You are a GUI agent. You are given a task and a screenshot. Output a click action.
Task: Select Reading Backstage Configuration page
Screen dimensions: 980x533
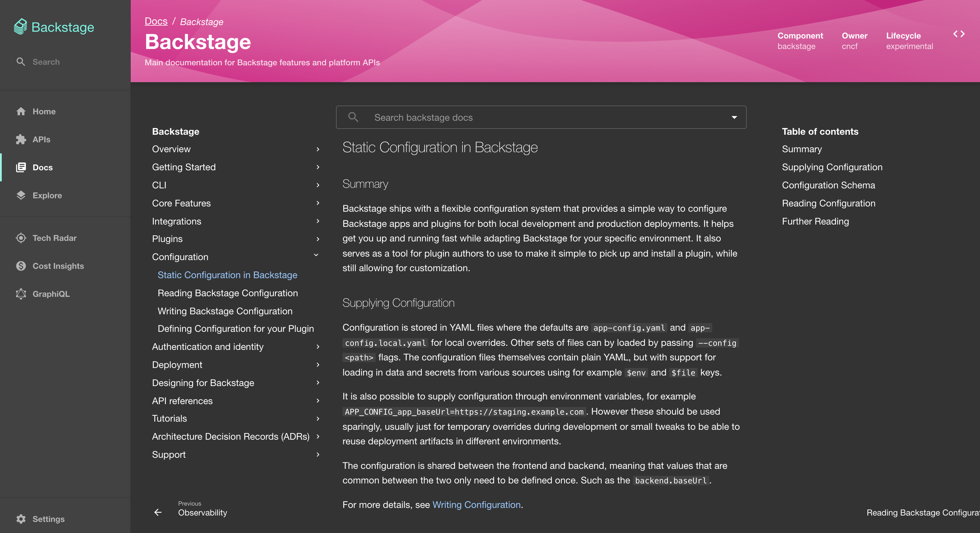(228, 293)
